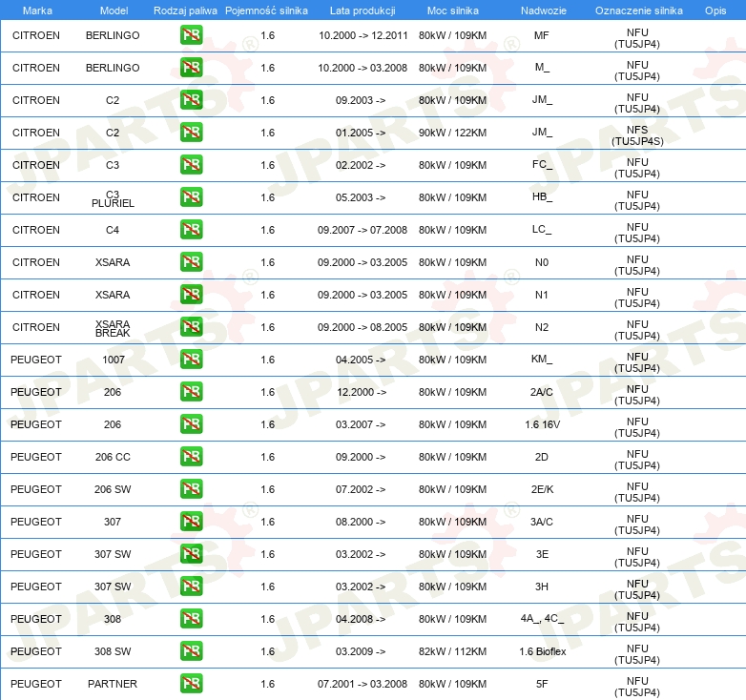Click the fuel icon in the Xsara Break row
Image resolution: width=746 pixels, height=700 pixels.
(x=191, y=327)
